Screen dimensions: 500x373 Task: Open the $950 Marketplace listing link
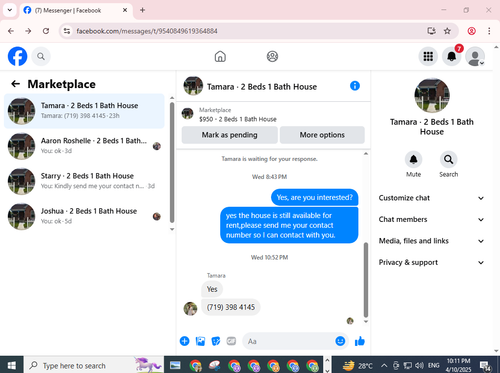click(x=238, y=119)
